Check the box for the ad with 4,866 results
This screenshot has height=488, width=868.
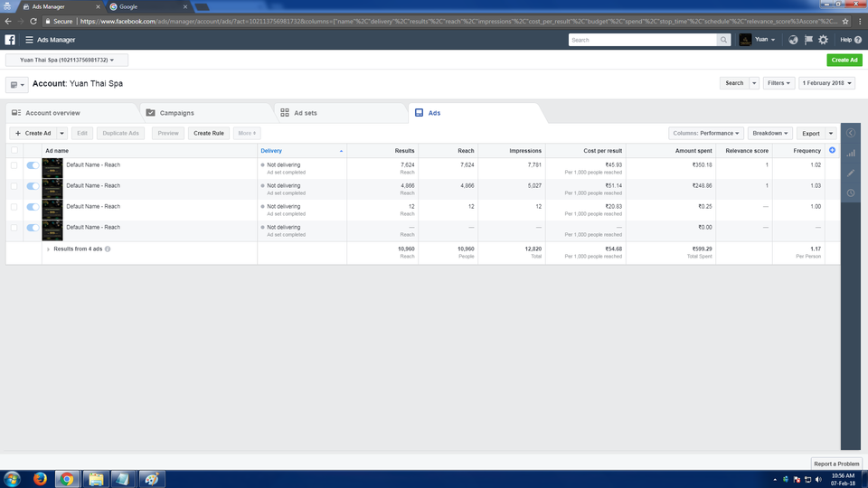tap(14, 186)
